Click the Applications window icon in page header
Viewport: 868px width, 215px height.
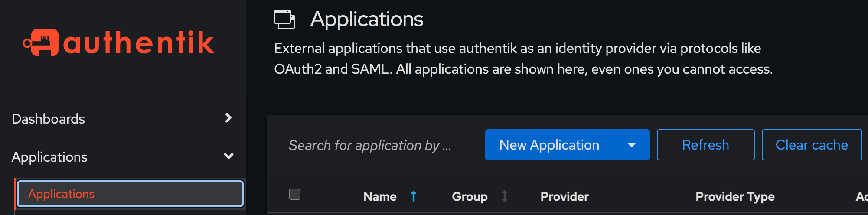(284, 20)
